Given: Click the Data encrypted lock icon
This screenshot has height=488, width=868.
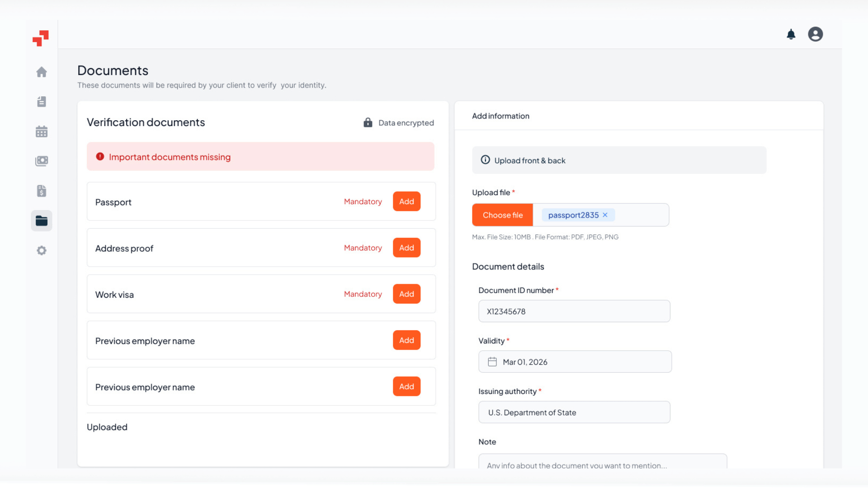Looking at the screenshot, I should tap(368, 122).
